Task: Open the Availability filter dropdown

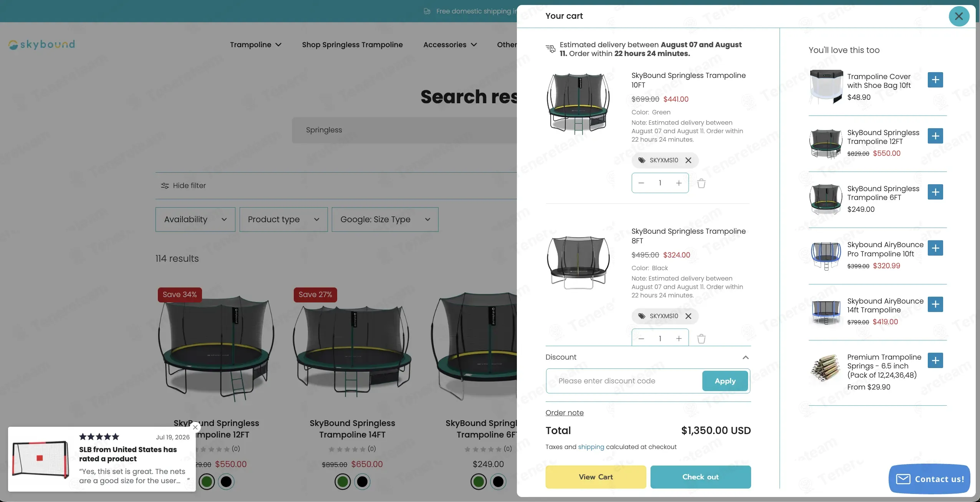Action: [x=195, y=220]
